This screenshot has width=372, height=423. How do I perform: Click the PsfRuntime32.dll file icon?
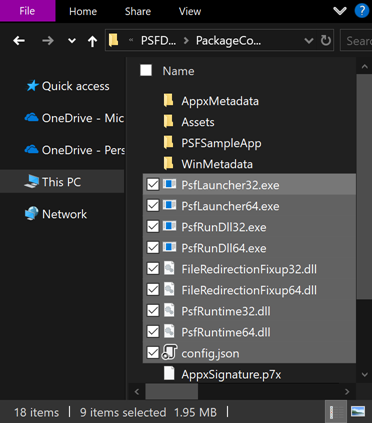169,310
